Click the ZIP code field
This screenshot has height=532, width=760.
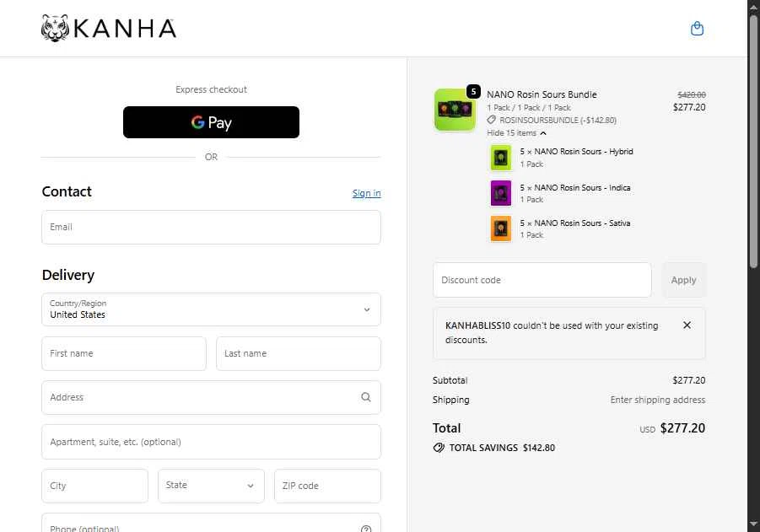(x=327, y=486)
